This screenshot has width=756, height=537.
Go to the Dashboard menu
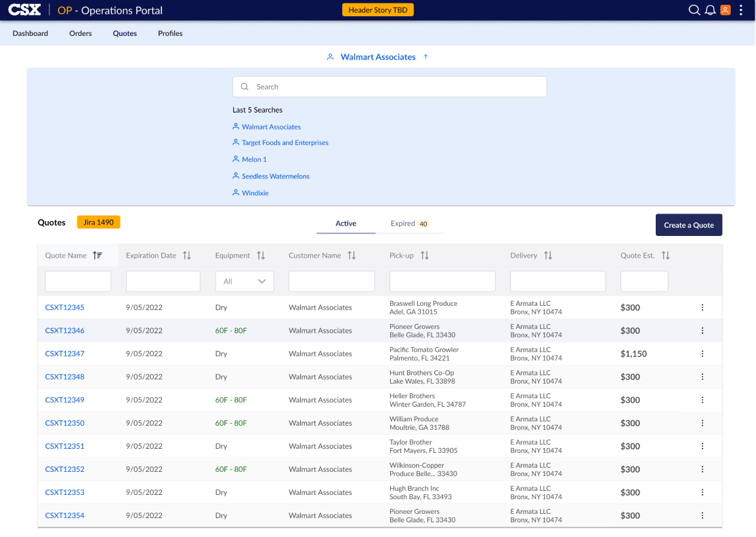[30, 33]
